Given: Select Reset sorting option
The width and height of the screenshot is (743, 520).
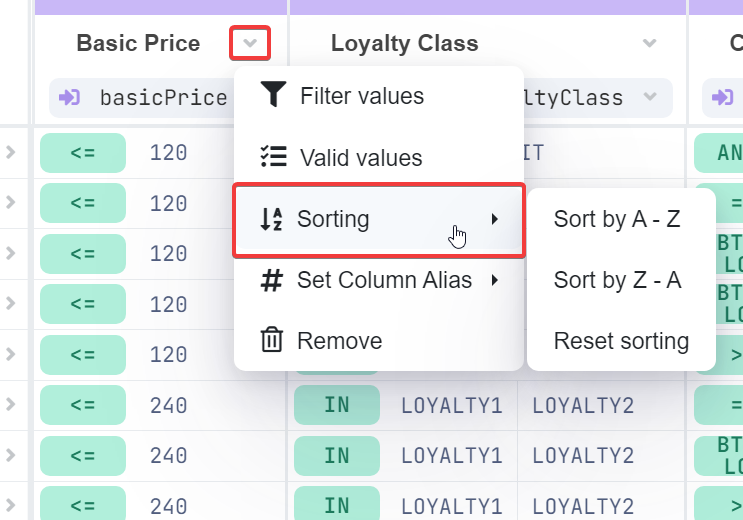Looking at the screenshot, I should coord(621,341).
